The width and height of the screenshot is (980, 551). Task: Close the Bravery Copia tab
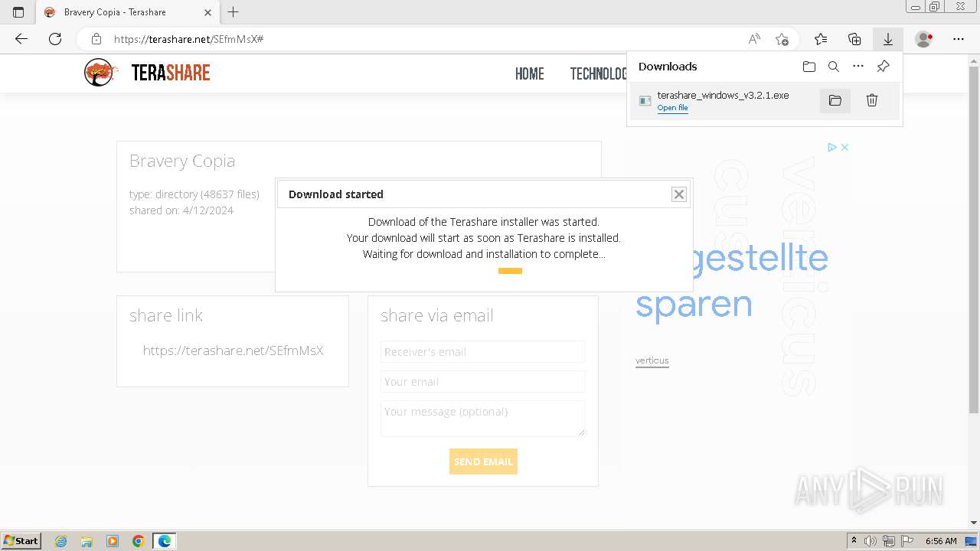[208, 12]
